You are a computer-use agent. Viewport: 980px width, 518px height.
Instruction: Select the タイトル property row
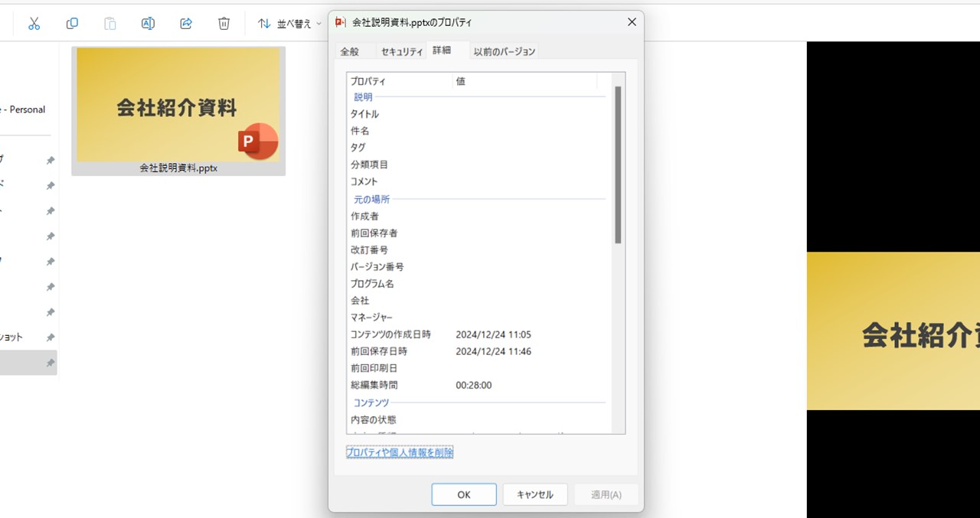(479, 114)
